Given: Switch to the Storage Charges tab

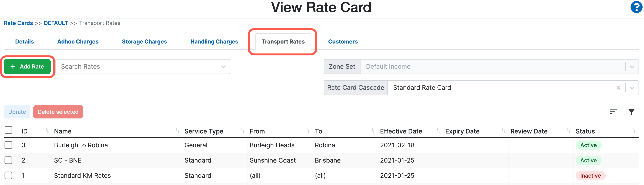Looking at the screenshot, I should [x=145, y=41].
